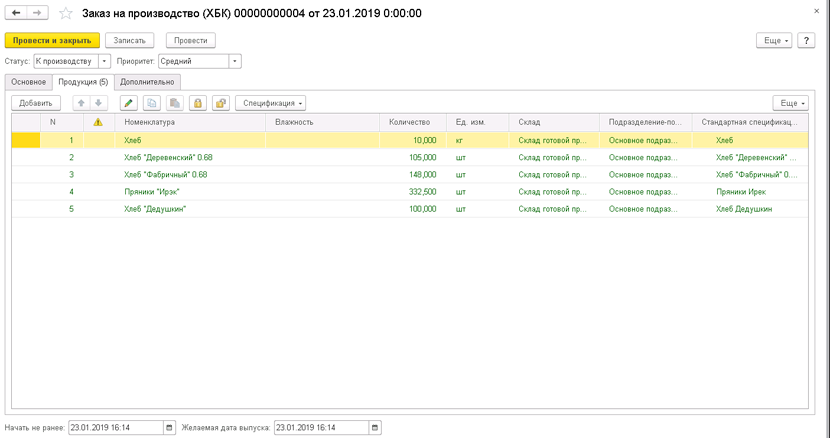830x438 pixels.
Task: Switch to the Основное tab
Action: tap(29, 82)
